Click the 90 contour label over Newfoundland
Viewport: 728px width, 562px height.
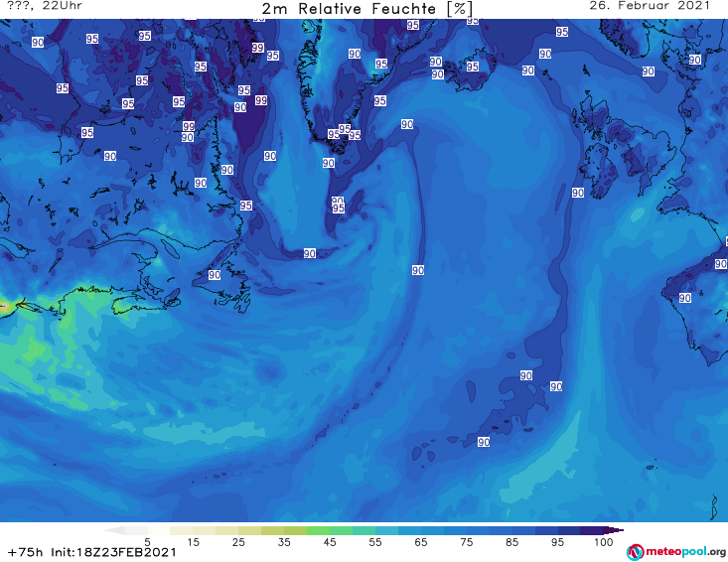215,275
